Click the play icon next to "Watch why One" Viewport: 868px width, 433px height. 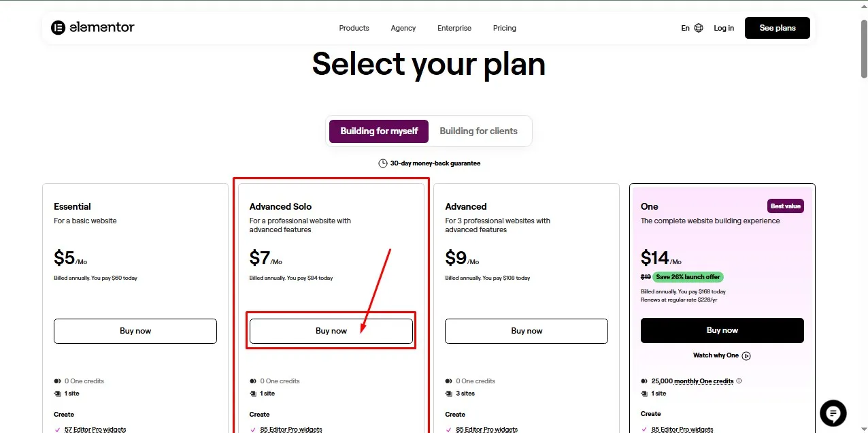coord(746,355)
